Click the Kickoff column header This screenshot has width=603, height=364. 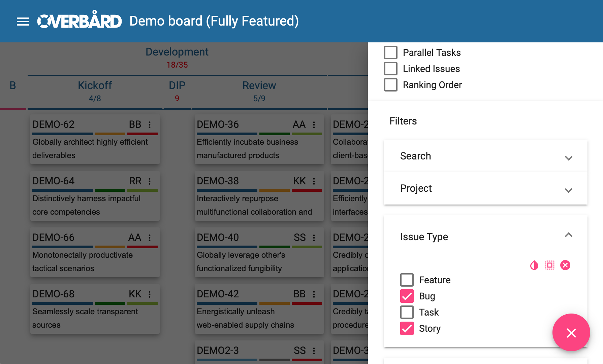pos(95,86)
